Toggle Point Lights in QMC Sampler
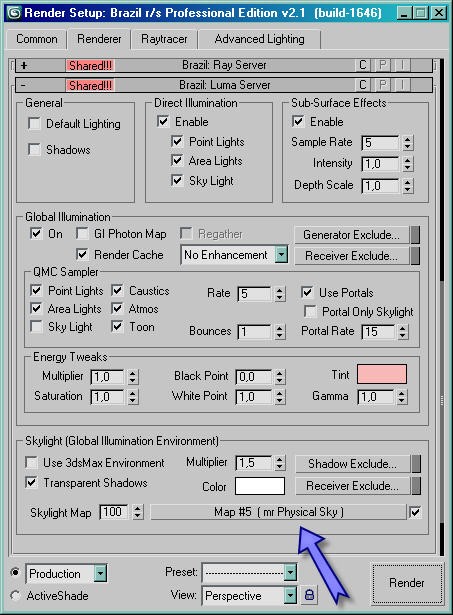The height and width of the screenshot is (615, 453). tap(36, 291)
